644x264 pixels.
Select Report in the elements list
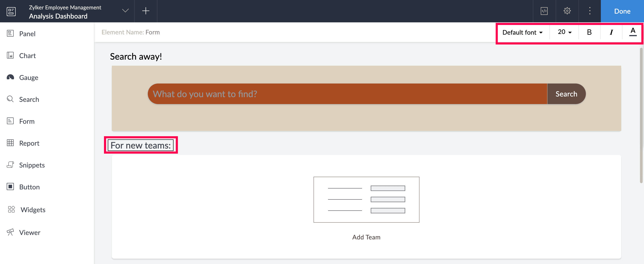click(29, 143)
